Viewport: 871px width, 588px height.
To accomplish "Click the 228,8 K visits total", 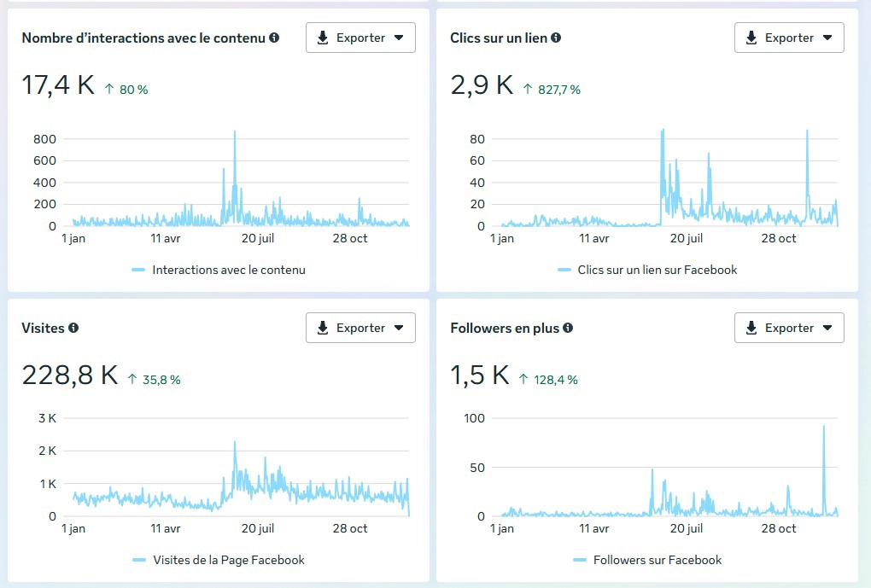I will [70, 376].
